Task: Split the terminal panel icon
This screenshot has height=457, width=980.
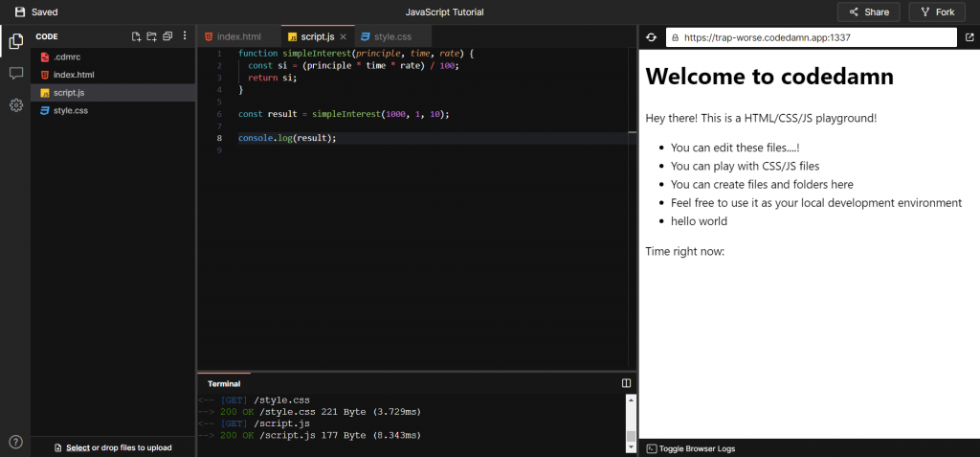Action: (x=626, y=383)
